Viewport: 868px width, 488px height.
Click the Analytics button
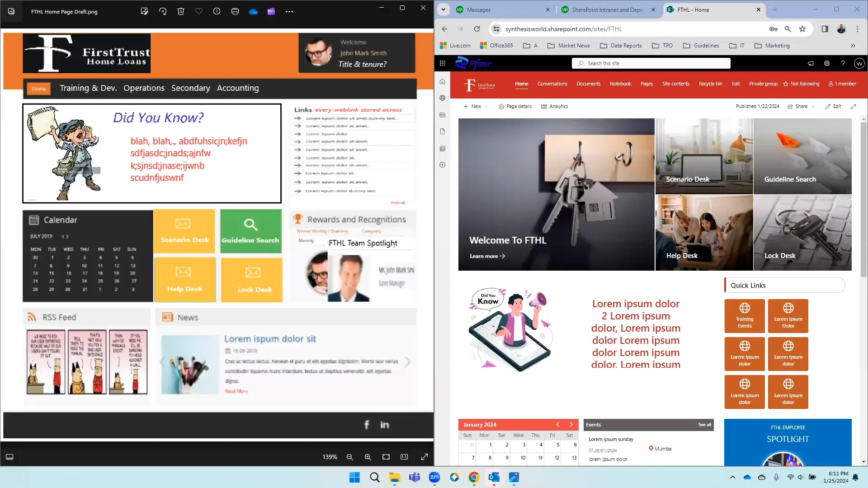[555, 107]
